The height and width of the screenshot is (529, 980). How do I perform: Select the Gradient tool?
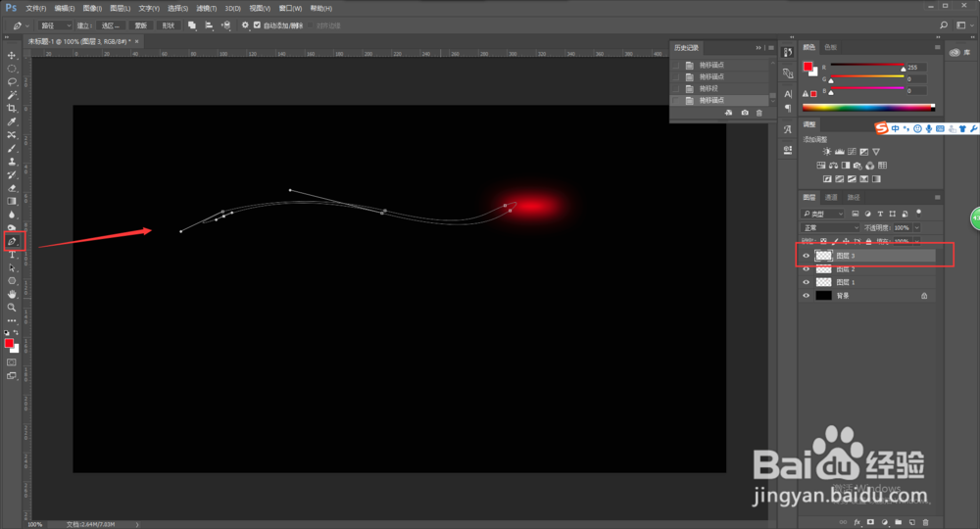tap(11, 201)
